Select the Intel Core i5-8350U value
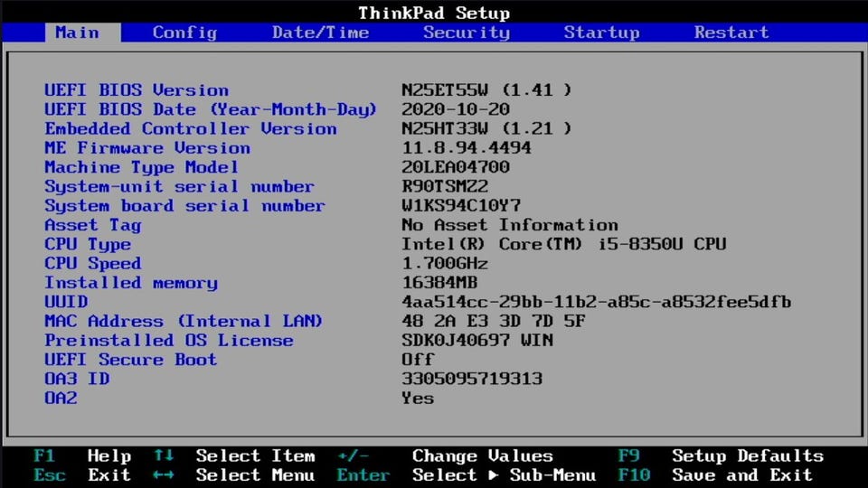Image resolution: width=868 pixels, height=488 pixels. click(x=563, y=244)
